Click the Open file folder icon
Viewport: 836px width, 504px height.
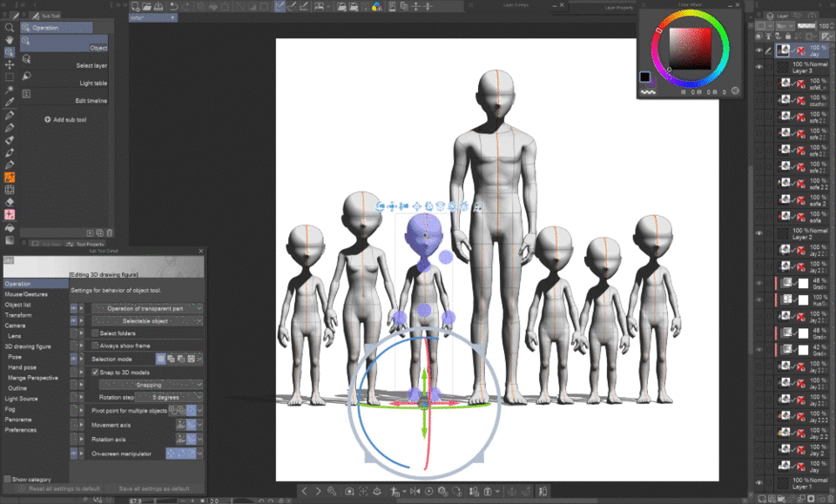click(146, 6)
